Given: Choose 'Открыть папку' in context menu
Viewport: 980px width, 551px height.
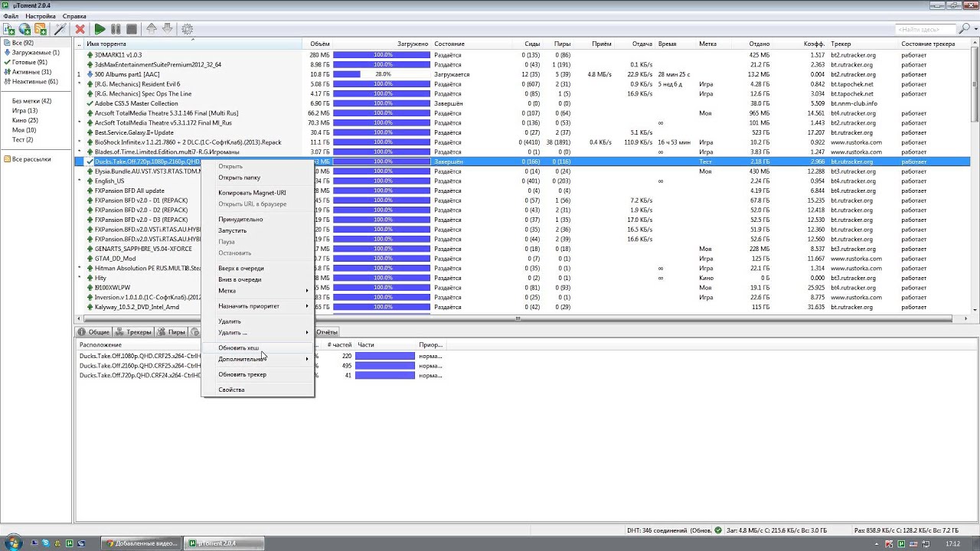Looking at the screenshot, I should [257, 178].
